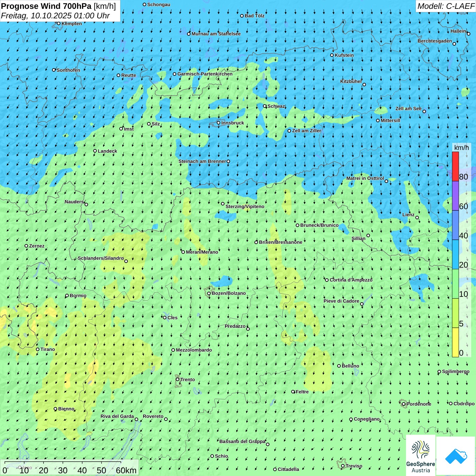Click the Bozen/Bolzano city marker
The width and height of the screenshot is (476, 476).
tap(209, 293)
